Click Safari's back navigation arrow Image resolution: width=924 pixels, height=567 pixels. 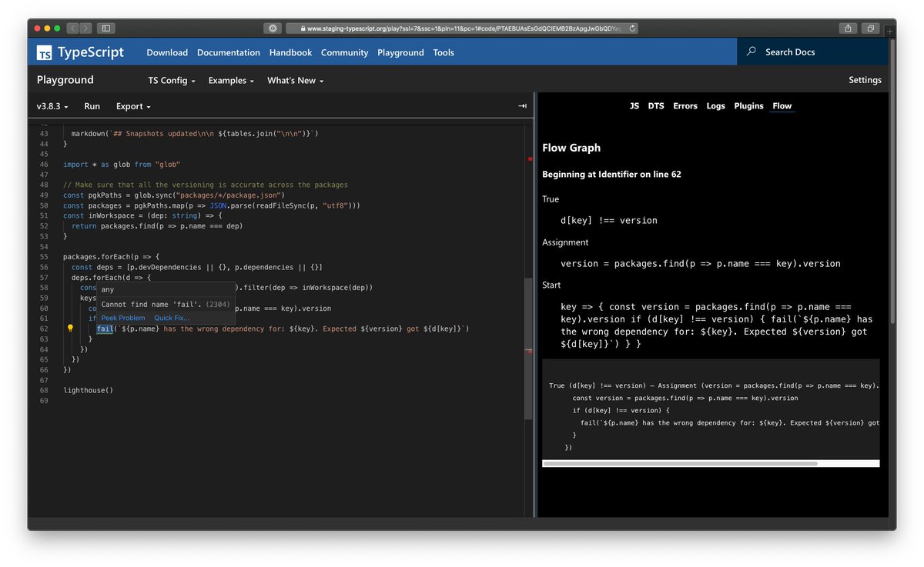pyautogui.click(x=72, y=28)
